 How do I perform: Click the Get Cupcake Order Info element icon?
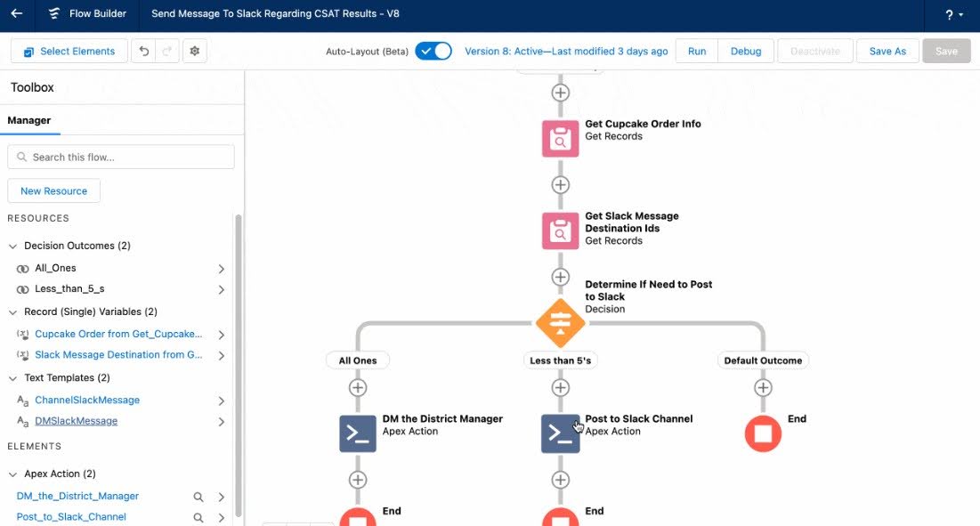560,139
